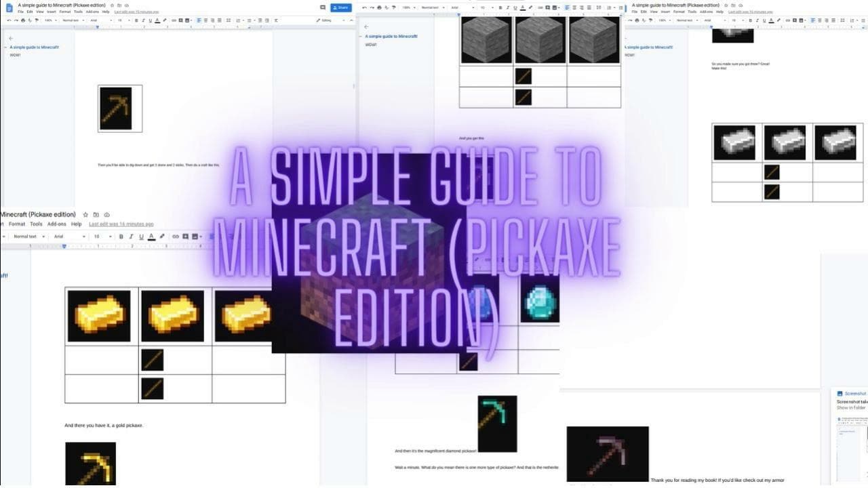The height and width of the screenshot is (488, 868).
Task: Click the 'WOW!' outline entry in top-middle window
Action: click(371, 45)
